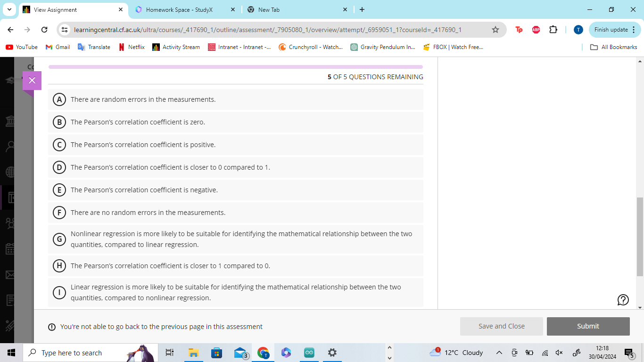
Task: Open Chrome profile avatar T
Action: pos(578,30)
